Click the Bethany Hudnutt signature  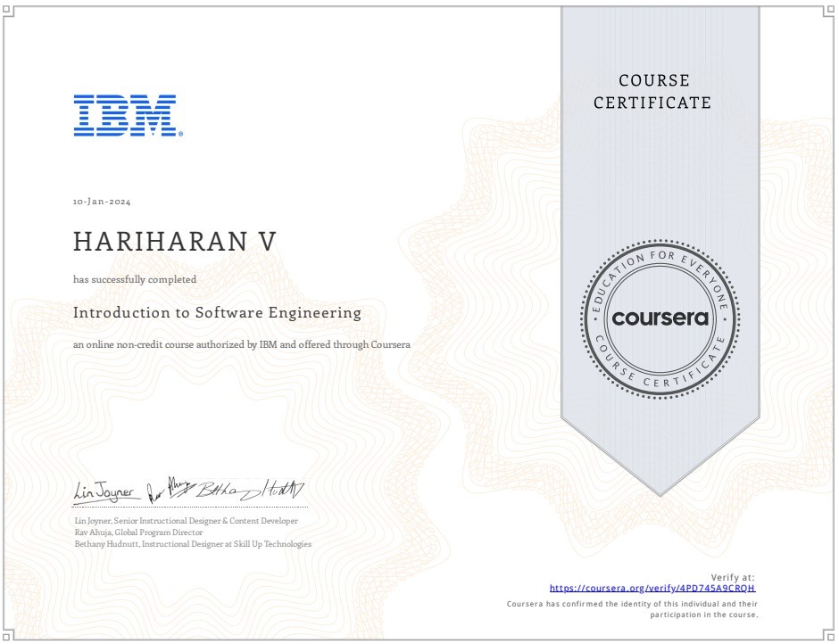(249, 490)
